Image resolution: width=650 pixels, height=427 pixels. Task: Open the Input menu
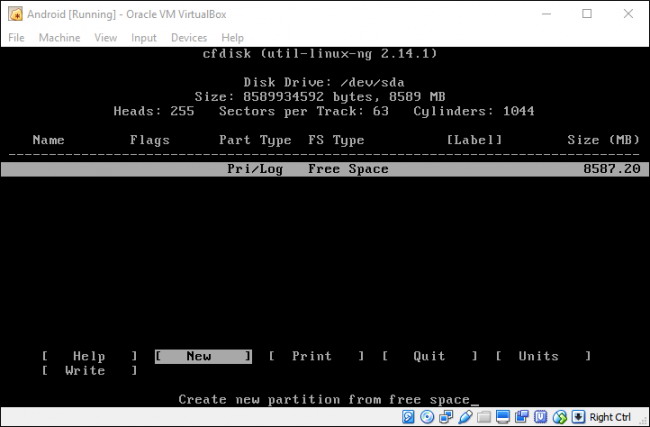(144, 37)
